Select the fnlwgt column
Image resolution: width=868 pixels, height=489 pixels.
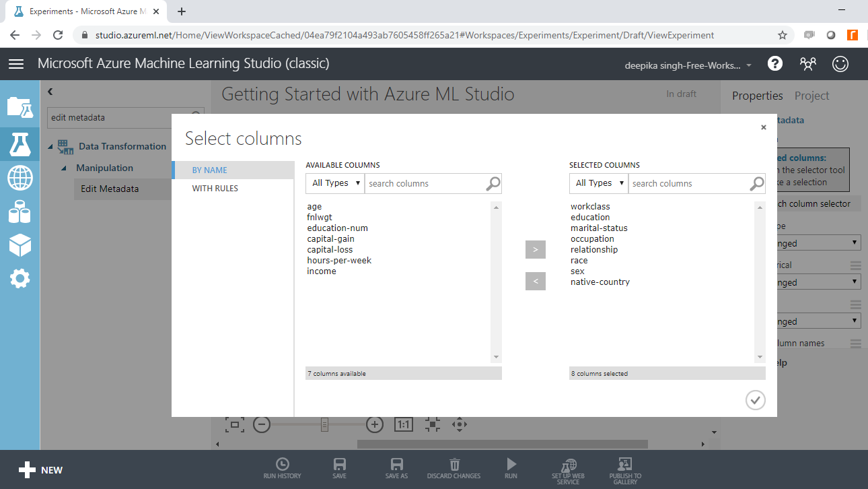pyautogui.click(x=320, y=218)
